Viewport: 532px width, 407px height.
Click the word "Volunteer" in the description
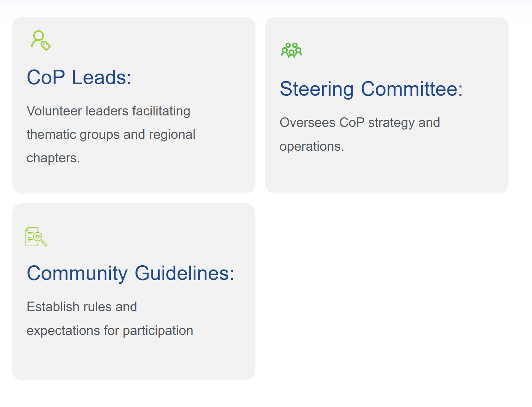click(x=54, y=111)
